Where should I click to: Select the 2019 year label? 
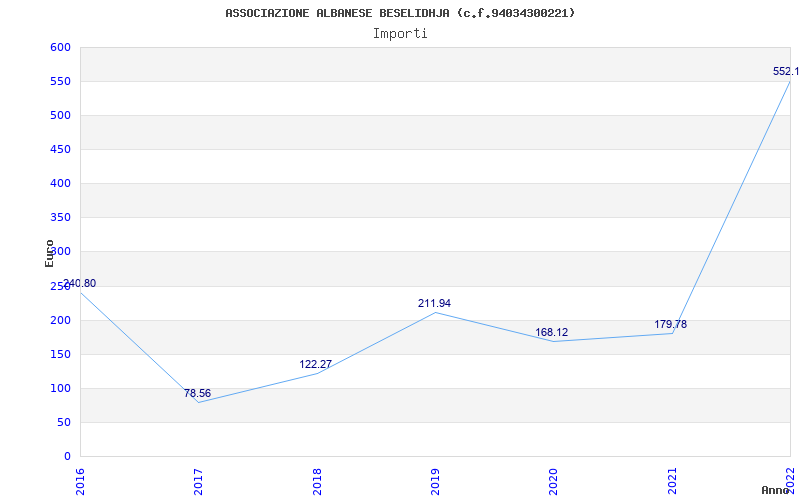click(x=435, y=481)
